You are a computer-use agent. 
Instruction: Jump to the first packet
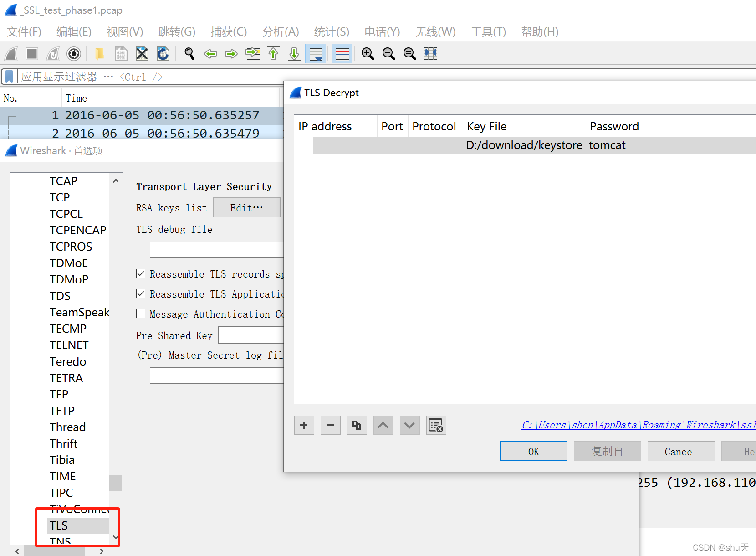click(273, 54)
